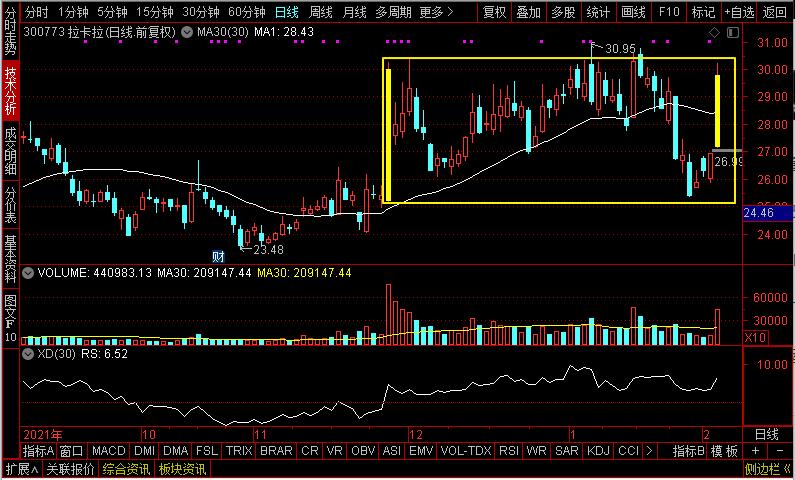Open 成交明细 sidebar tab
795x480 pixels.
10,151
